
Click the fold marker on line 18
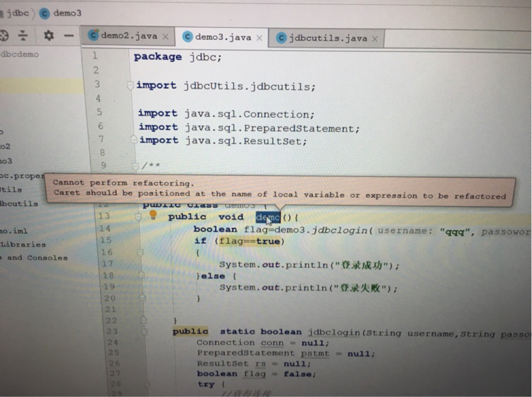pos(142,275)
